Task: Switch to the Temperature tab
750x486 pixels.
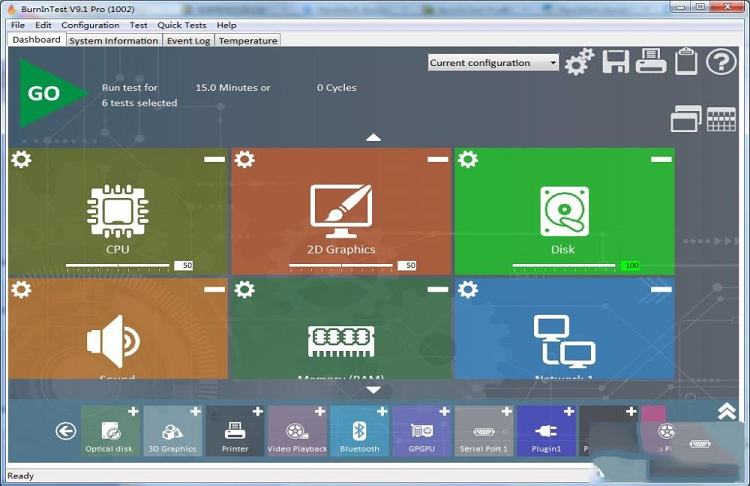Action: tap(247, 41)
